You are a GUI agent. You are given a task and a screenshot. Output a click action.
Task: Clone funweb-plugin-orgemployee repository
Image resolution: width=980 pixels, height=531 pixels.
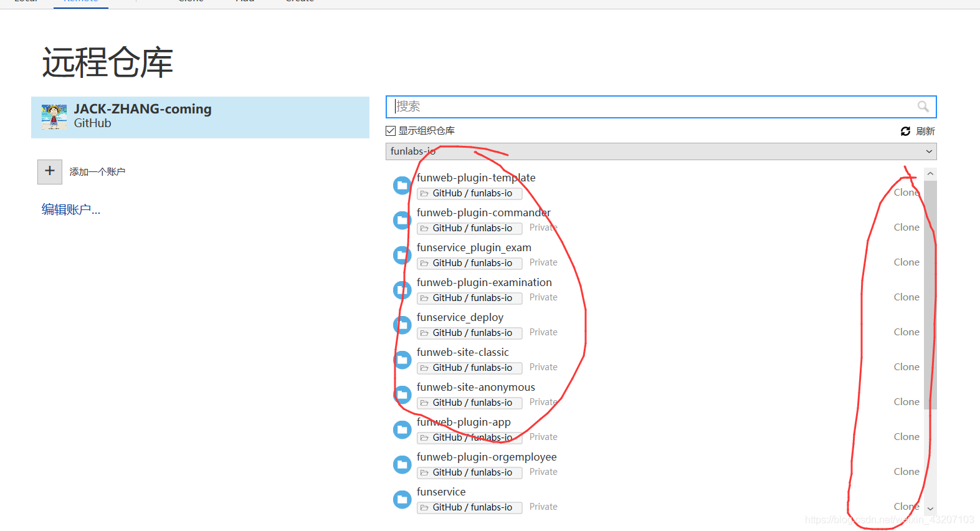point(906,472)
